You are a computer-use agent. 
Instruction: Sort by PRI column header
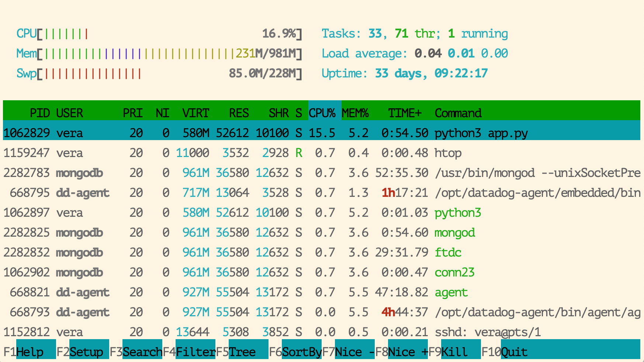[x=133, y=113]
